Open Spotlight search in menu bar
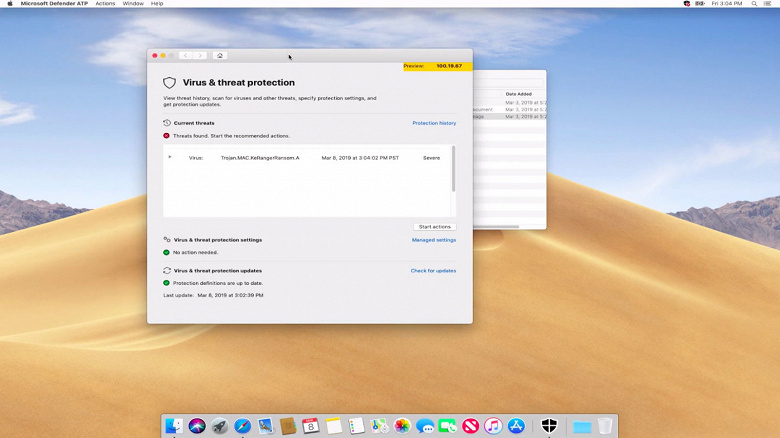This screenshot has height=438, width=780. point(754,3)
